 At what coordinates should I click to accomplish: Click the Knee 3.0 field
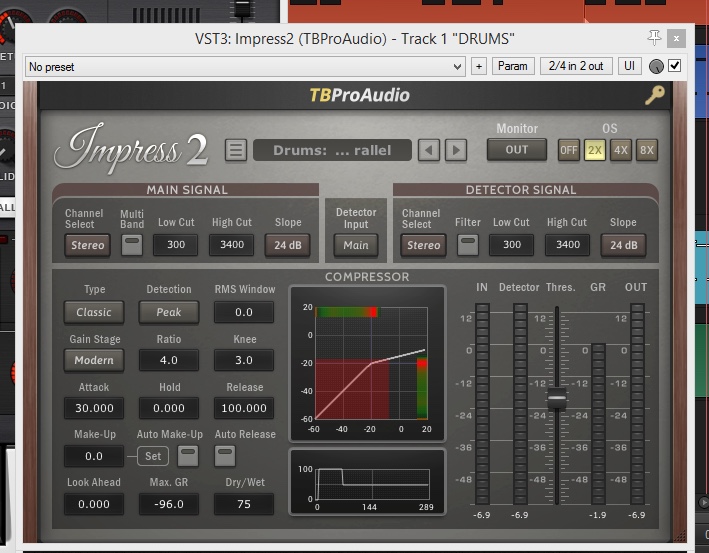pos(244,360)
